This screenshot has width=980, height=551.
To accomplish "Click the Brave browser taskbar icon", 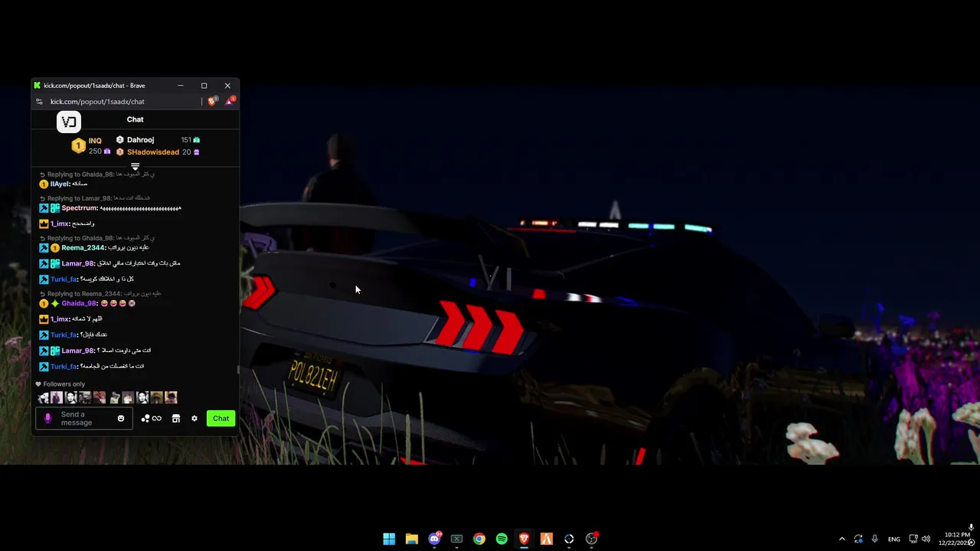I will 524,539.
